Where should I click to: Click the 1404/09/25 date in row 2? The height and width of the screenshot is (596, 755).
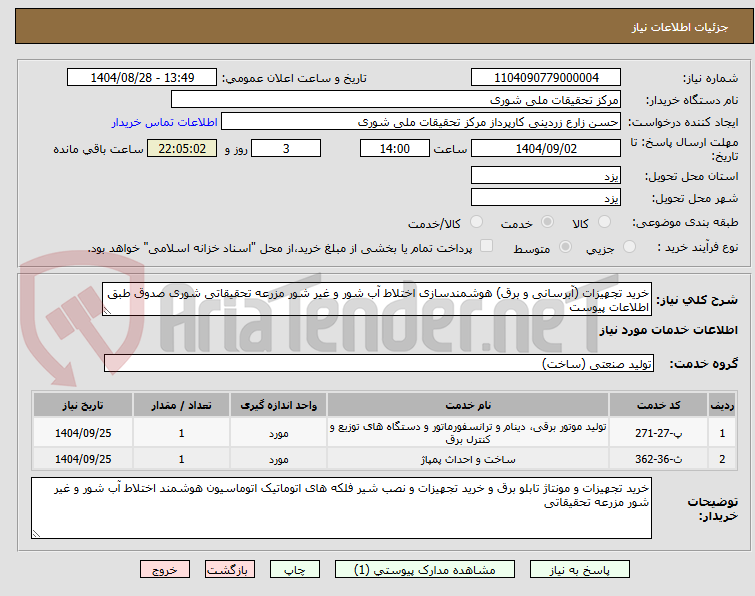(83, 459)
